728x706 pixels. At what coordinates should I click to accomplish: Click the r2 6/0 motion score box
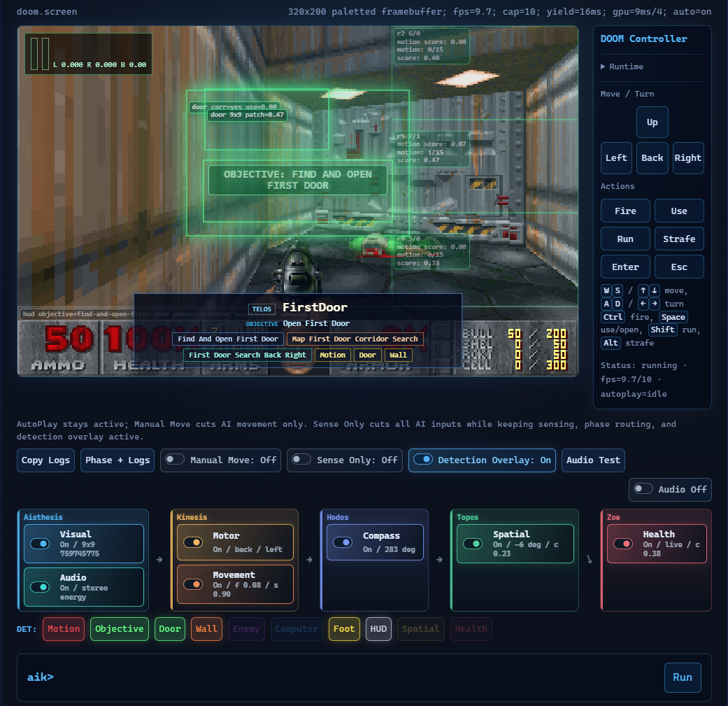431,46
